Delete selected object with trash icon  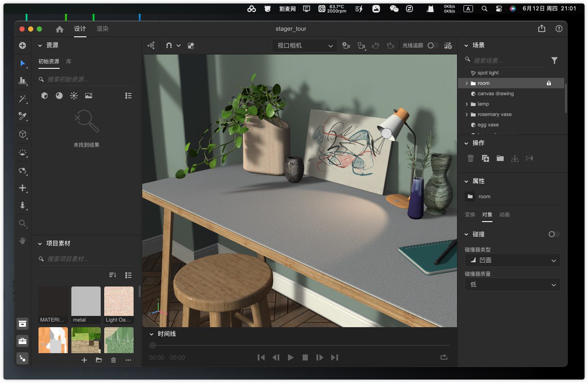pos(470,158)
